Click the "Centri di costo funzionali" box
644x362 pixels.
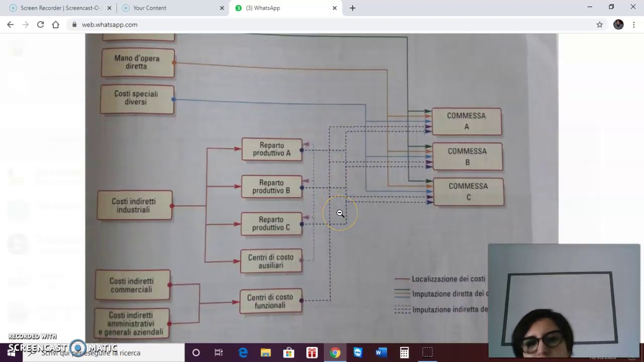pos(271,301)
